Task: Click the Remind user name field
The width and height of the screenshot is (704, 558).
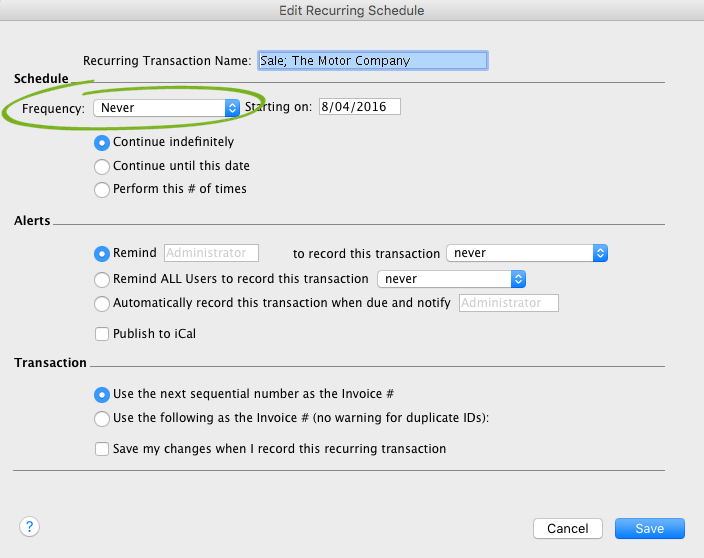Action: coord(211,254)
